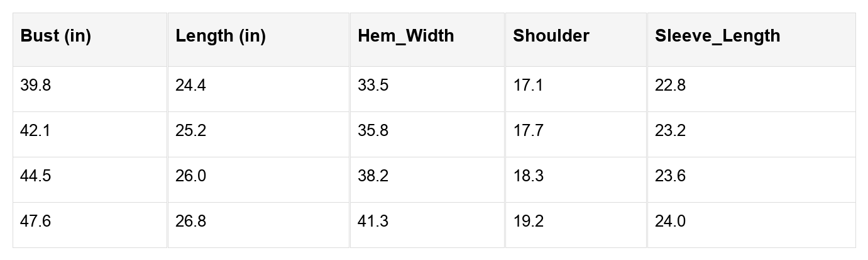Click the Hem_Width column header
The width and height of the screenshot is (868, 260).
pos(405,37)
